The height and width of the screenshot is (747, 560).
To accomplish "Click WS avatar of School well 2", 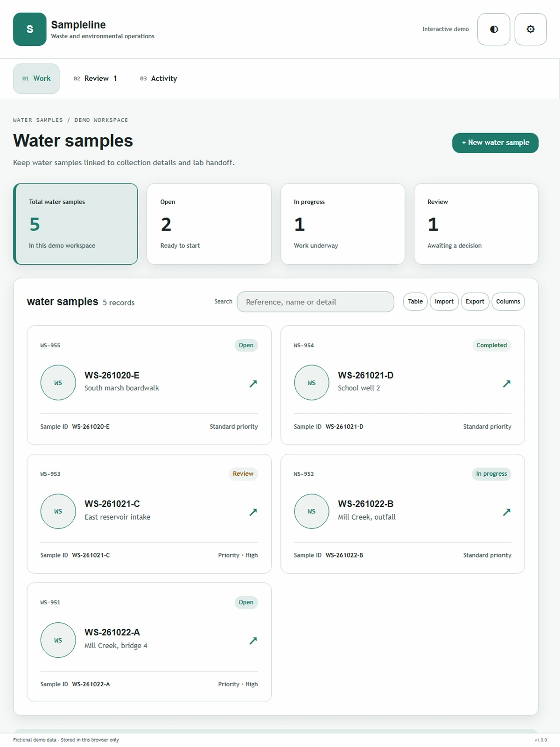I will tap(312, 382).
